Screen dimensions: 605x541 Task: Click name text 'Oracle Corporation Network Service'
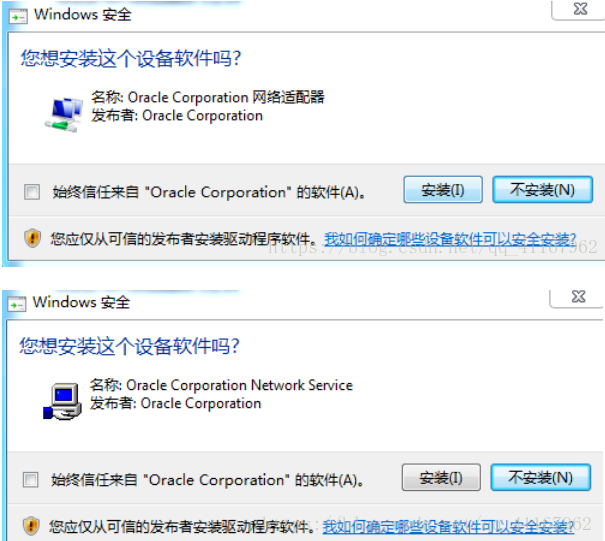click(x=240, y=385)
